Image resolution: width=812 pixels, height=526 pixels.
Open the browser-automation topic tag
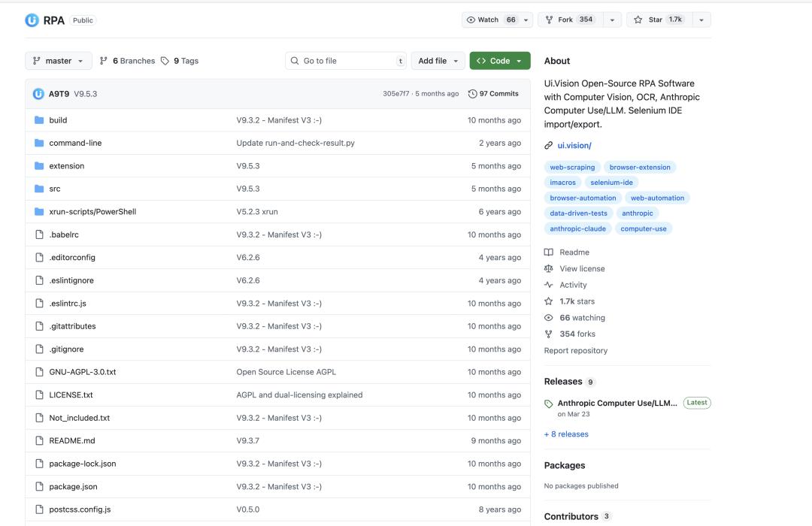583,198
